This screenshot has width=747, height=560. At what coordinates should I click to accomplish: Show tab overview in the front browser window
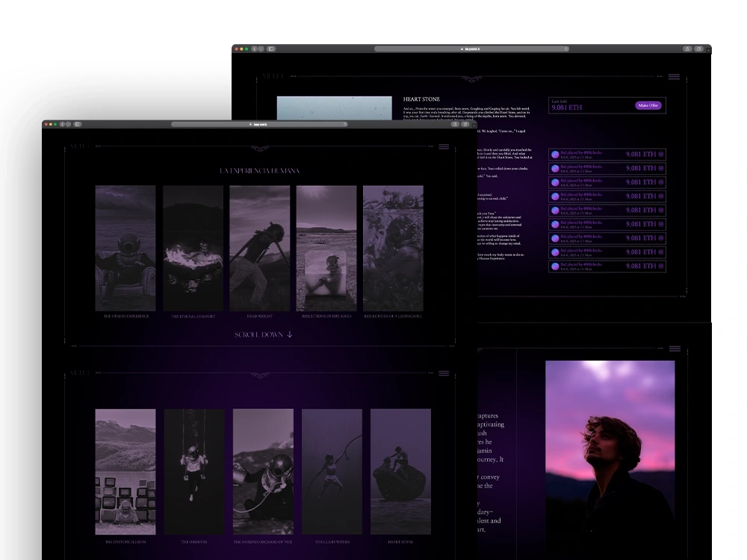[x=466, y=124]
